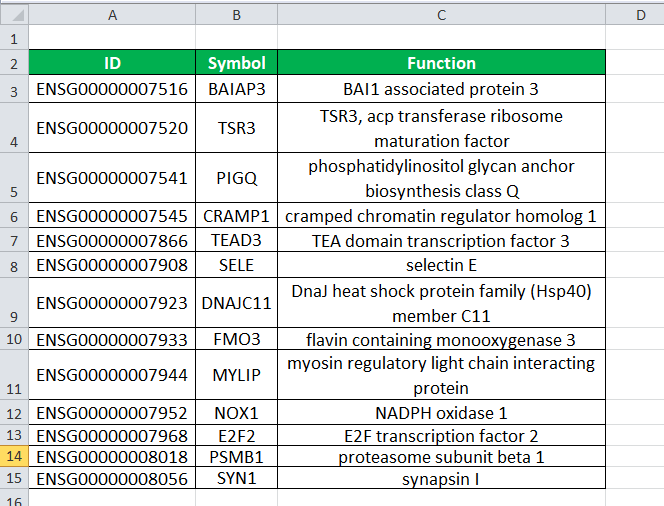Click the synapsin I cell

pyautogui.click(x=441, y=479)
